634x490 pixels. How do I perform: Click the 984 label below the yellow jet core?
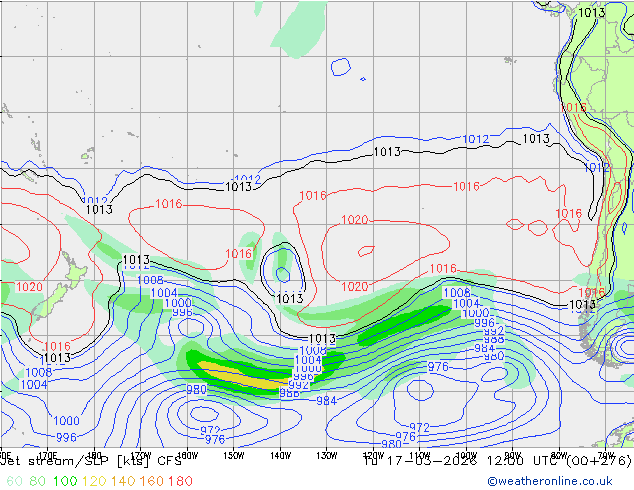point(326,401)
